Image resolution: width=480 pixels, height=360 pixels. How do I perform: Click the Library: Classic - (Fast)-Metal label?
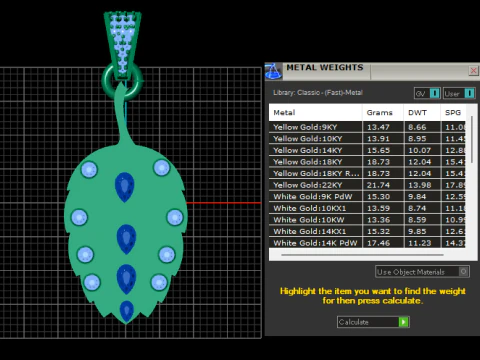click(x=318, y=93)
